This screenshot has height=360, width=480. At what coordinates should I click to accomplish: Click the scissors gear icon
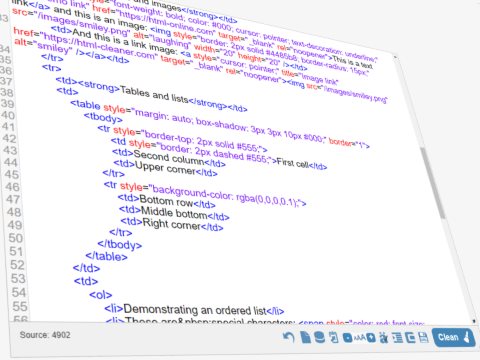[x=384, y=338]
